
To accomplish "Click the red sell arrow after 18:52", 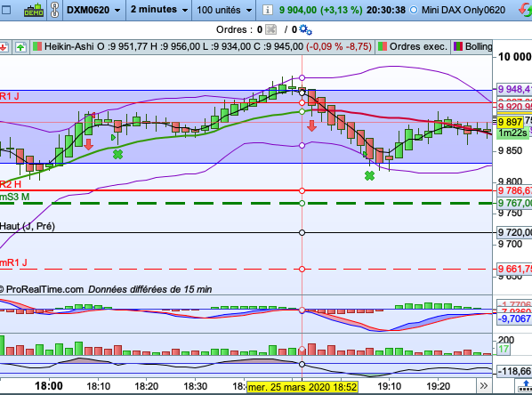I will tap(311, 125).
